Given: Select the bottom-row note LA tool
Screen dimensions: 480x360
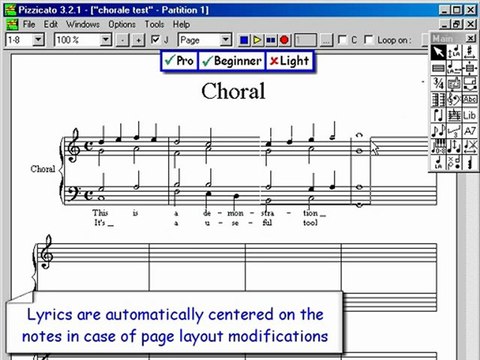Looking at the screenshot, I should pyautogui.click(x=438, y=162).
